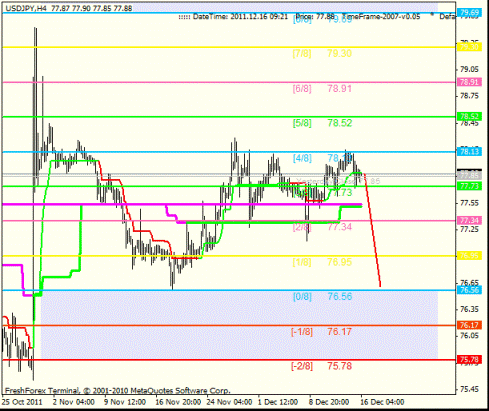
Task: Select the 75.78 red price tag
Action: (x=469, y=360)
